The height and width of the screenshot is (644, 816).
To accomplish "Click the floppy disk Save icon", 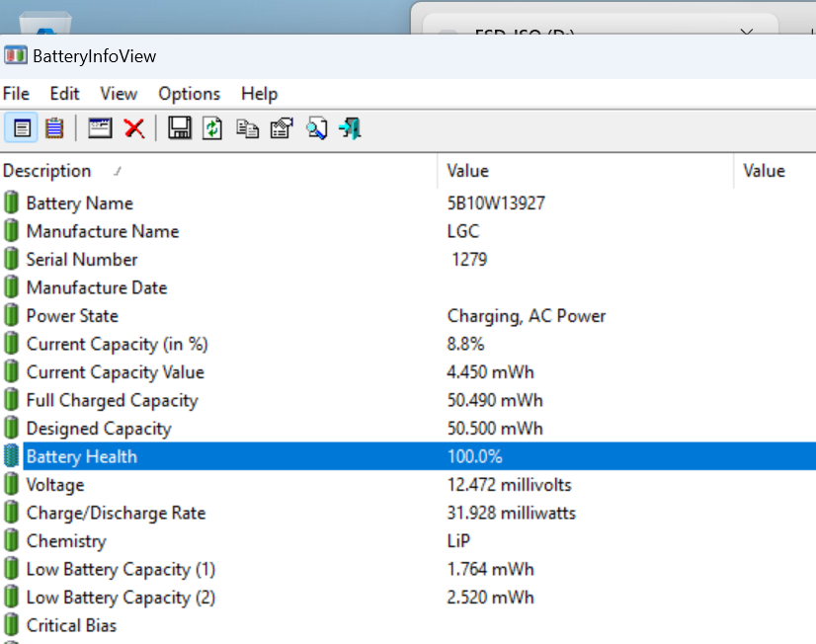I will click(180, 127).
